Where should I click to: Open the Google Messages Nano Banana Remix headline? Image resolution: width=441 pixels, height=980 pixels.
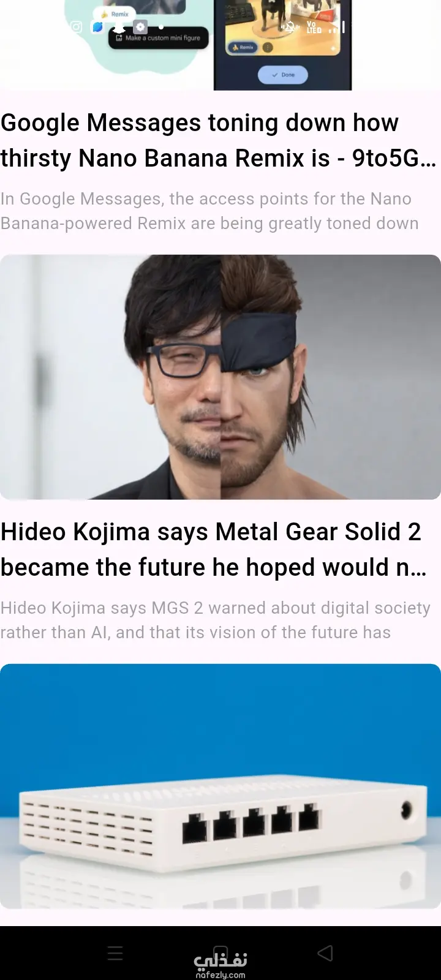[x=219, y=140]
